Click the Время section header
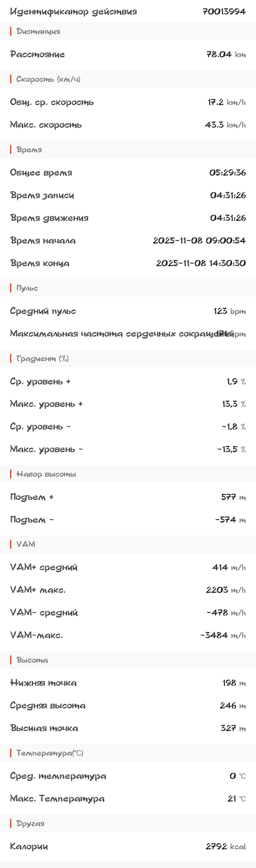Viewport: 256px width, 868px height. [128, 150]
